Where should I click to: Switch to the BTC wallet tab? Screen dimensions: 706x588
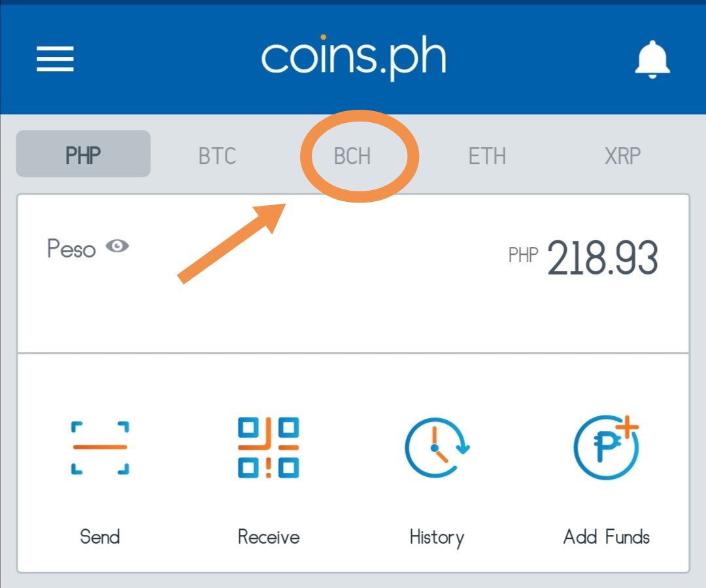point(218,156)
